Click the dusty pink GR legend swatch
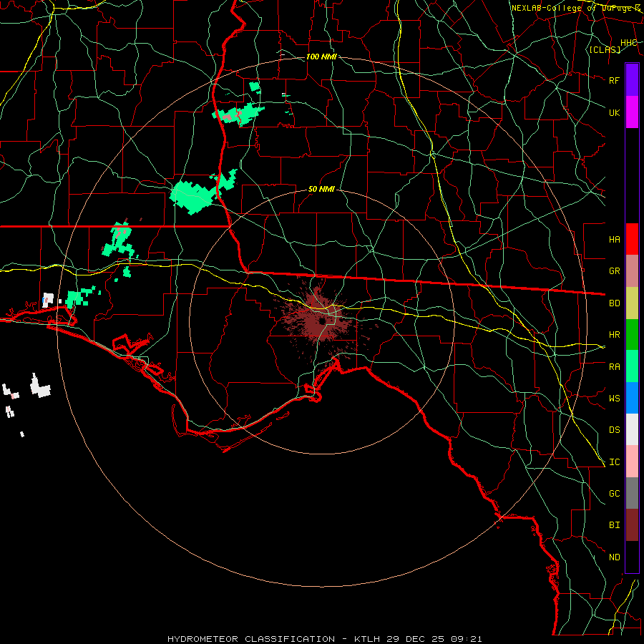This screenshot has height=644, width=644. [632, 271]
